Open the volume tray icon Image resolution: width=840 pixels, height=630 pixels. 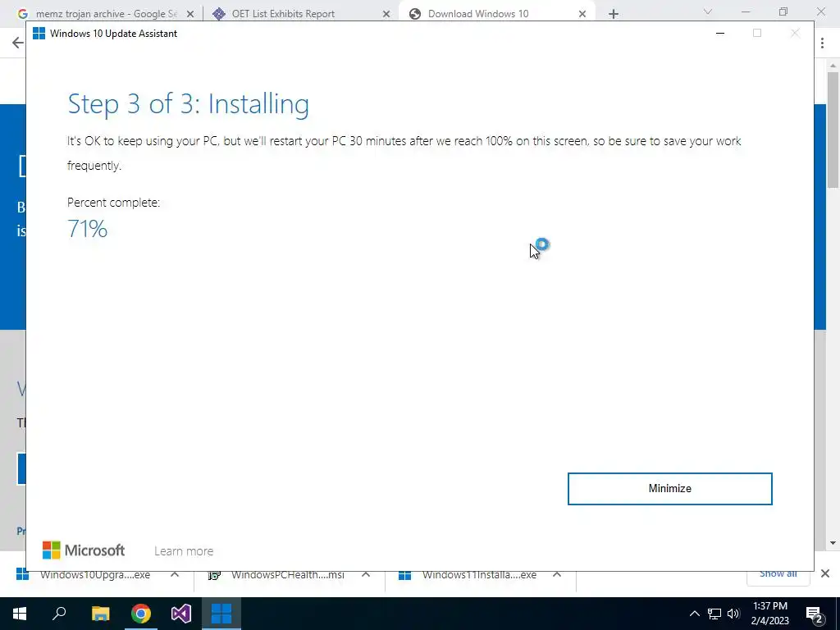[x=733, y=614]
